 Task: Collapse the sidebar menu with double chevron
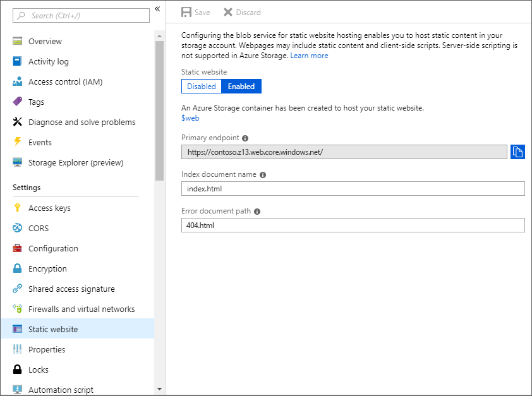tap(157, 9)
